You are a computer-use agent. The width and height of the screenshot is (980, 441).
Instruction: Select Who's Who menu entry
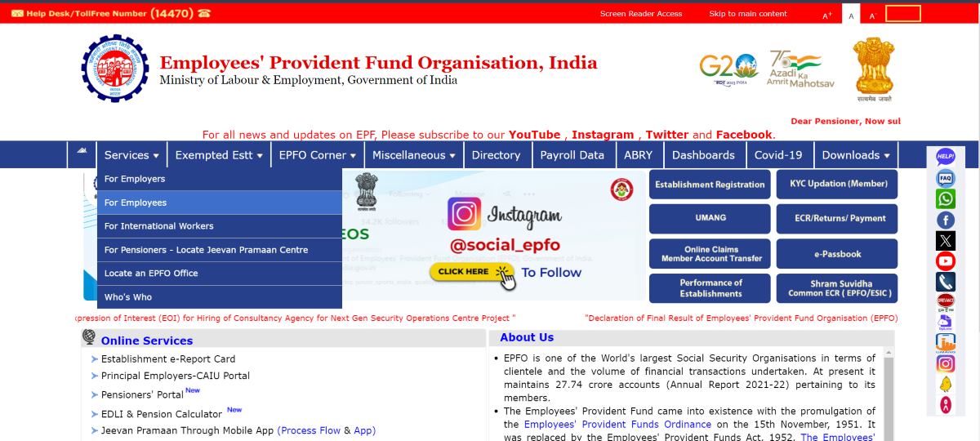219,297
